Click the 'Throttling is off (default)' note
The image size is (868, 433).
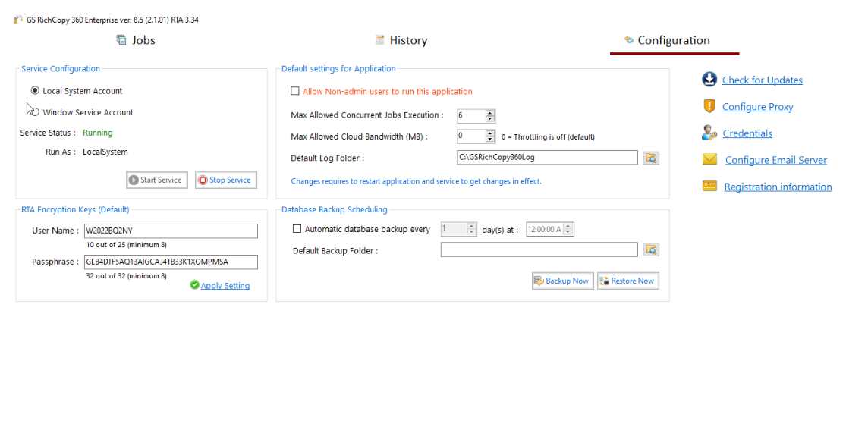pos(548,136)
